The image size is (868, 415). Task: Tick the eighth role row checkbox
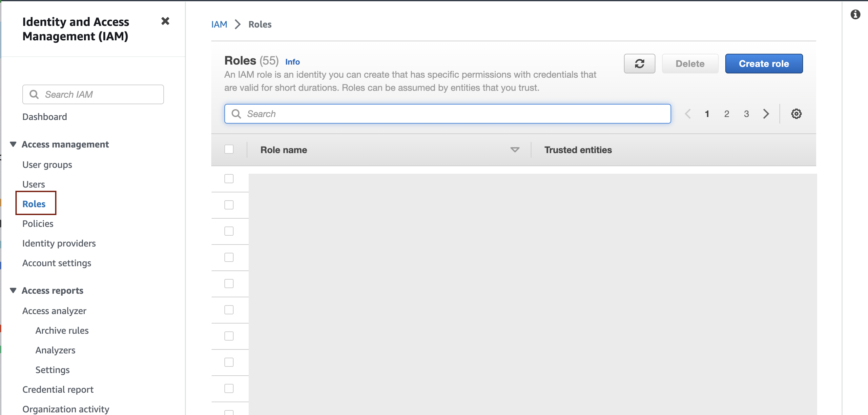tap(229, 363)
